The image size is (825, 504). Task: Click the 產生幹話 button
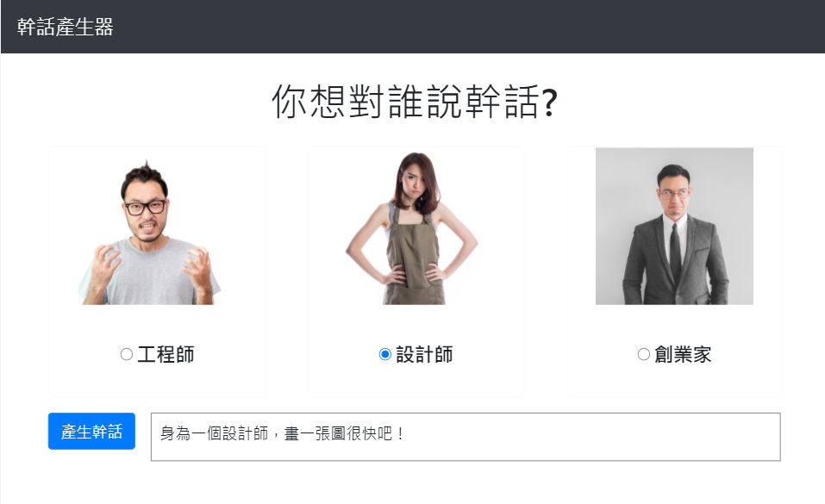coord(91,431)
